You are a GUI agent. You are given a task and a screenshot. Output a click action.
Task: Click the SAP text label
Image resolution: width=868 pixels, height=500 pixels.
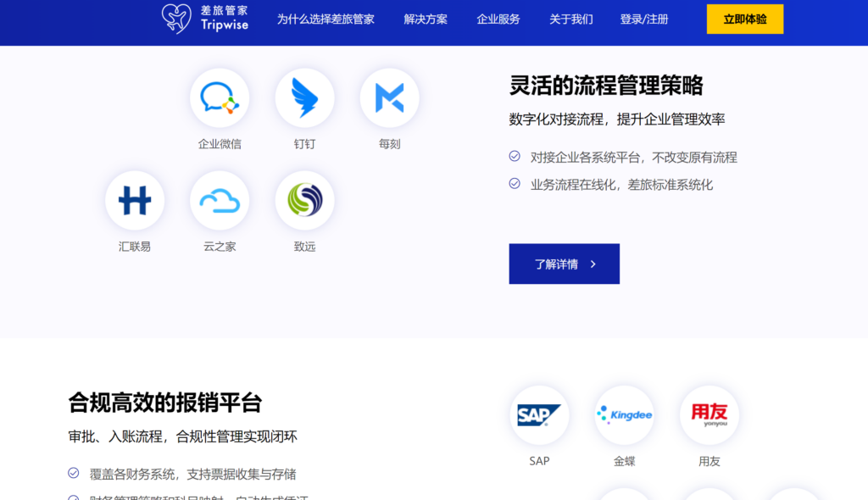[x=539, y=461]
